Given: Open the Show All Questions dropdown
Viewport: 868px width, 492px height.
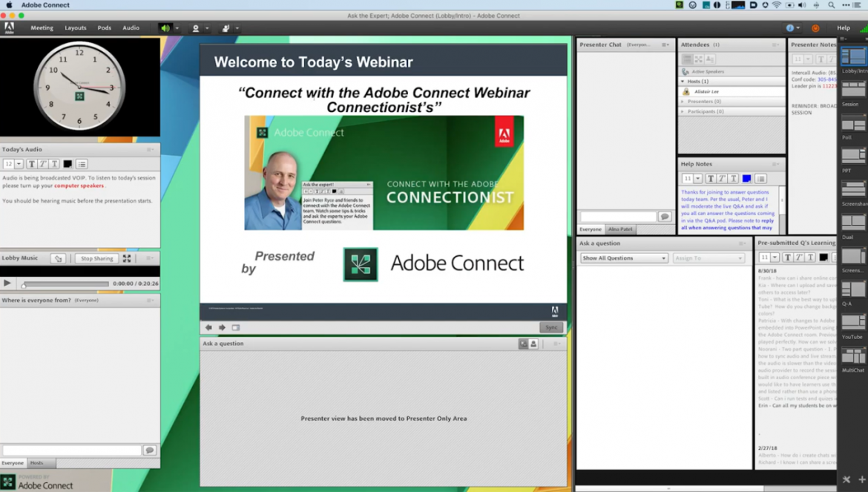Looking at the screenshot, I should click(622, 258).
